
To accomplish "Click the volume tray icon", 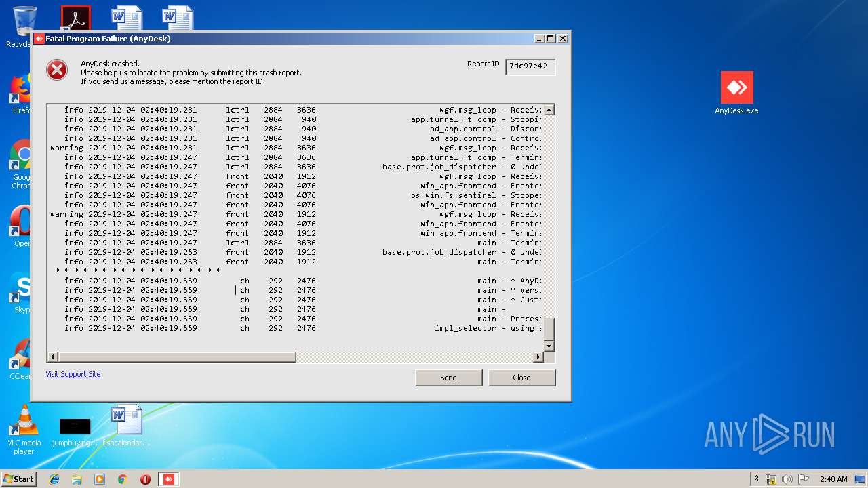I will click(x=787, y=479).
